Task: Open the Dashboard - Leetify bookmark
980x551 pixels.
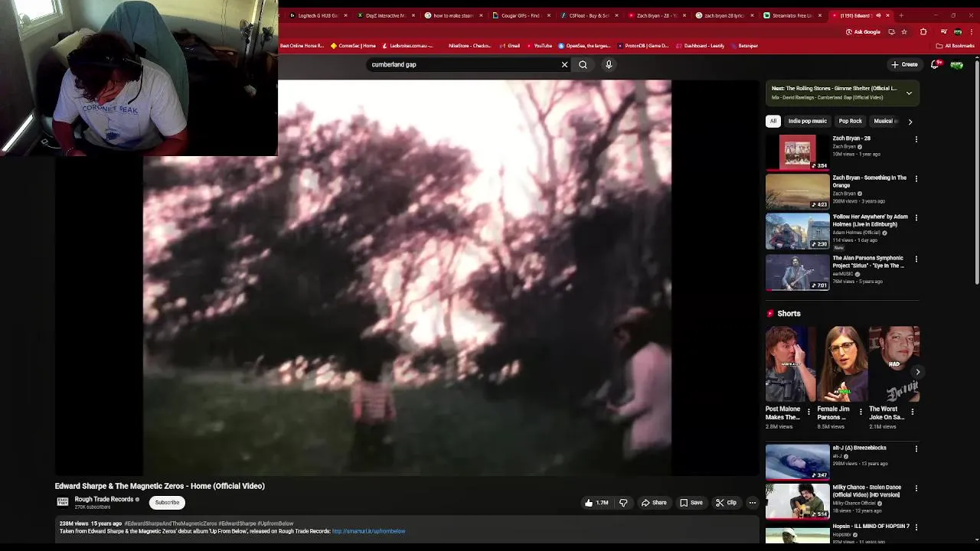Action: [700, 46]
